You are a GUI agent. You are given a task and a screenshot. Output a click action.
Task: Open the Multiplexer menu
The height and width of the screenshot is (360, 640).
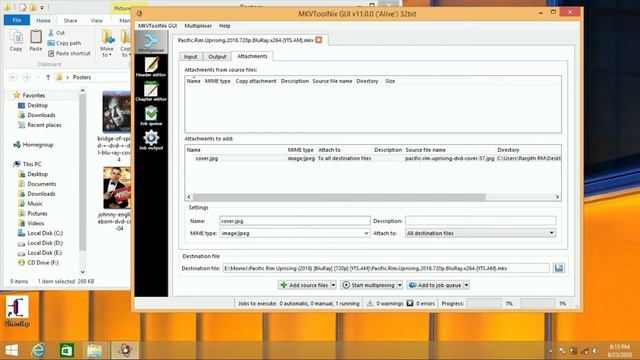[198, 26]
